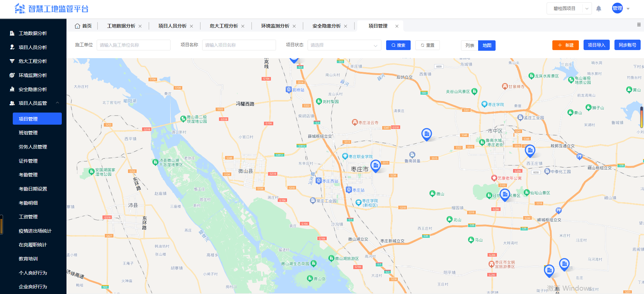Close the 危大工程分析 tab

coord(243,26)
